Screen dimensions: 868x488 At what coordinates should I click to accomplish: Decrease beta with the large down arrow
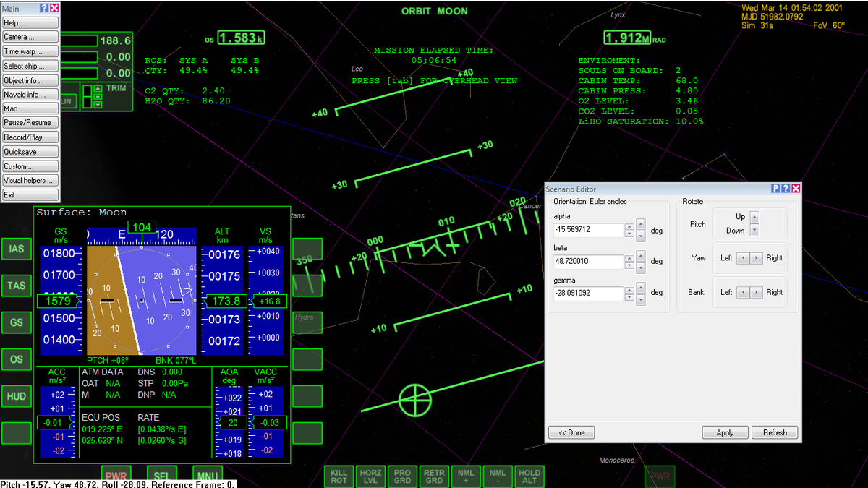[641, 268]
